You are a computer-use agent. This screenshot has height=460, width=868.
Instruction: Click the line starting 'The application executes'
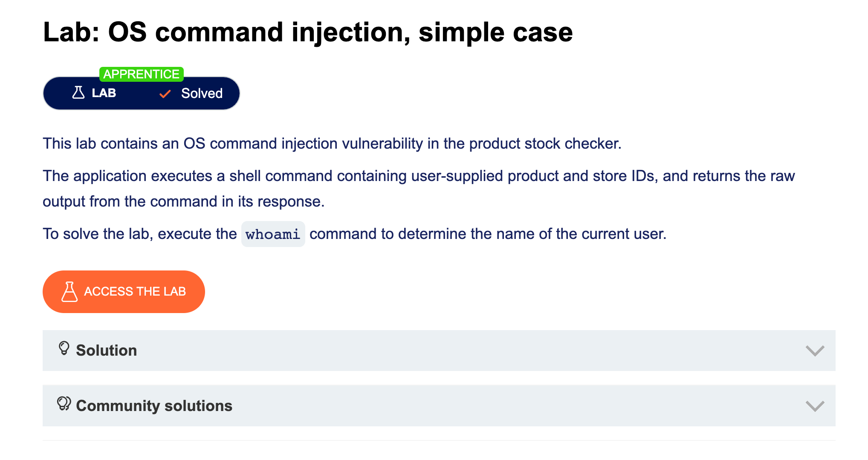coord(418,176)
